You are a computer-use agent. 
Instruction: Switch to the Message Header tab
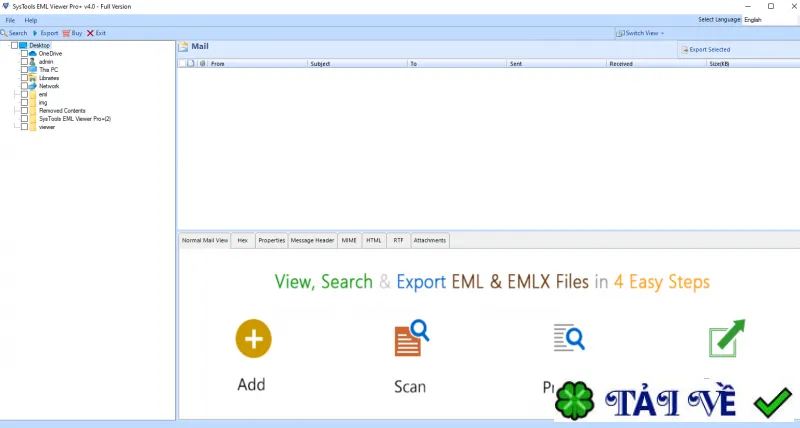pos(312,240)
